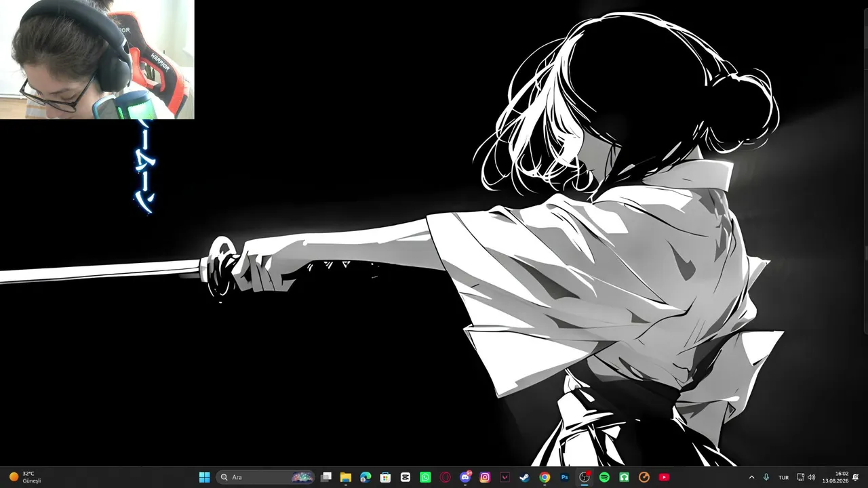Open the red YouTube taskbar icon
The image size is (868, 488).
pyautogui.click(x=664, y=477)
